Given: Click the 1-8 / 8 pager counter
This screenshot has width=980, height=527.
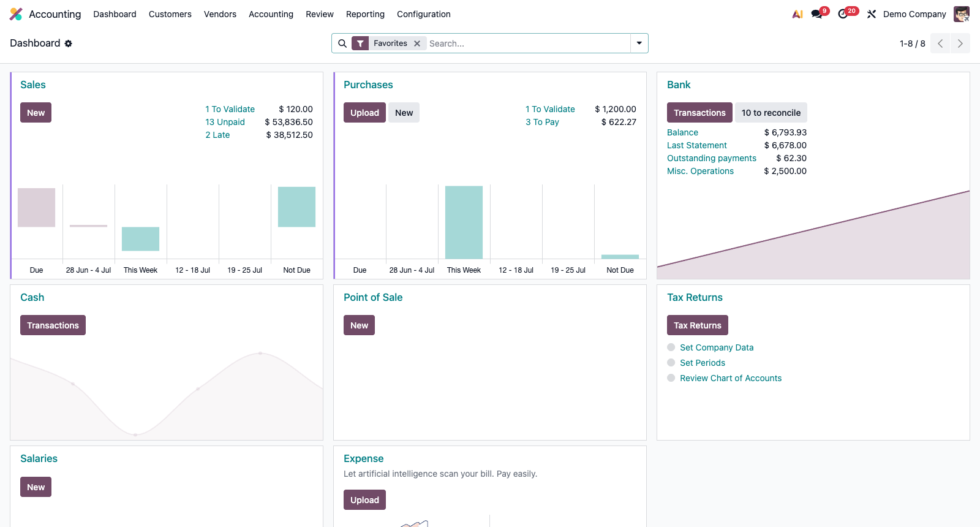Looking at the screenshot, I should pyautogui.click(x=913, y=44).
